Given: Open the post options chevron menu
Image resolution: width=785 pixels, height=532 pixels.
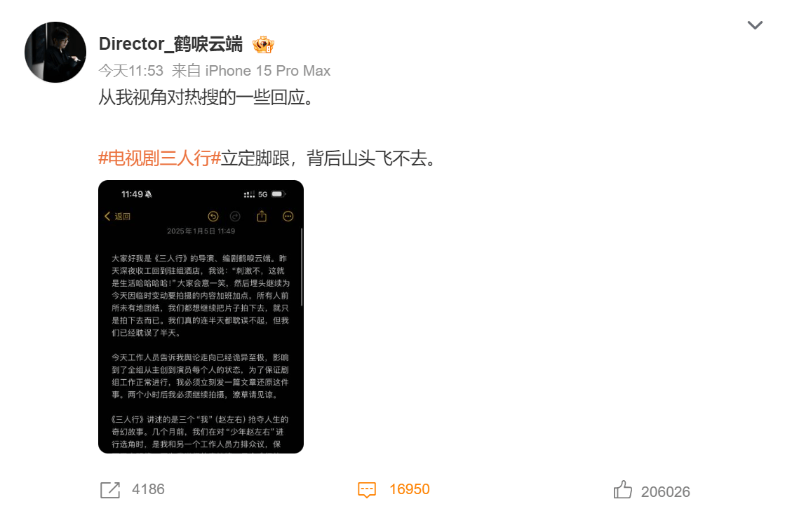Looking at the screenshot, I should pyautogui.click(x=754, y=25).
